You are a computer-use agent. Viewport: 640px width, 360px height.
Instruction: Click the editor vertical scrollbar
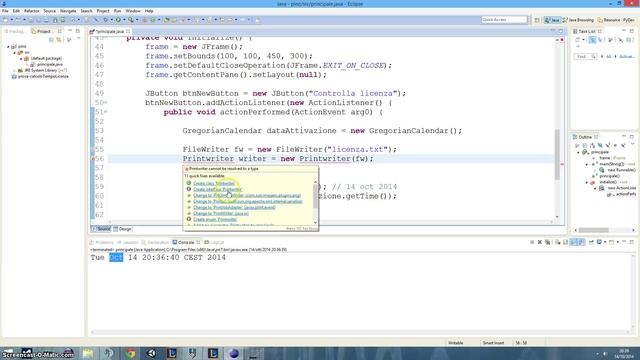(x=557, y=154)
